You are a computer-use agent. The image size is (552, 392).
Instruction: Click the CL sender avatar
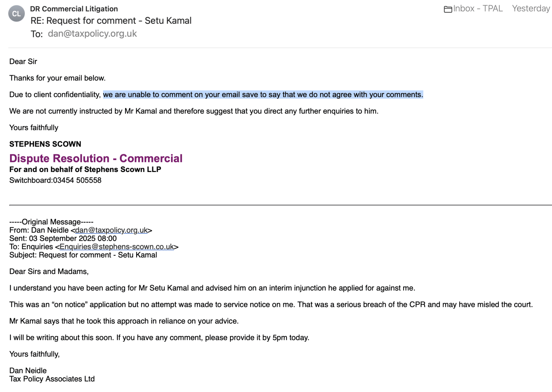click(x=17, y=14)
